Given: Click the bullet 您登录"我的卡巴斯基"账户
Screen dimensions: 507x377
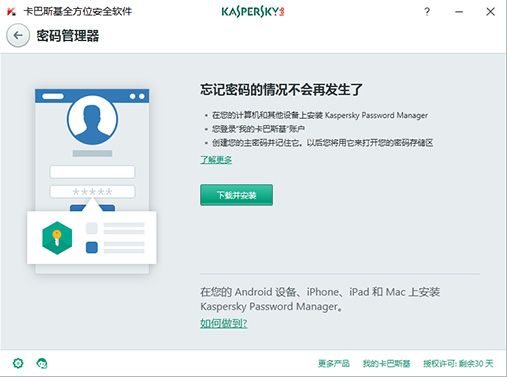Looking at the screenshot, I should tap(258, 129).
